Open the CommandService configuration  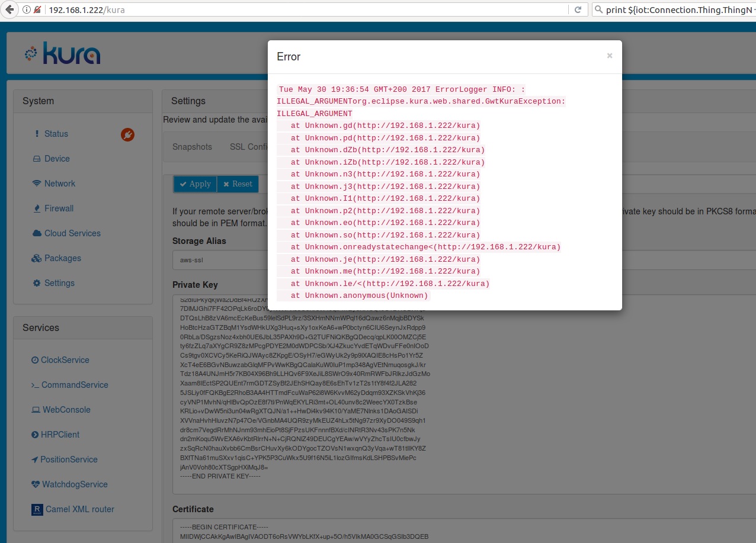tap(75, 385)
